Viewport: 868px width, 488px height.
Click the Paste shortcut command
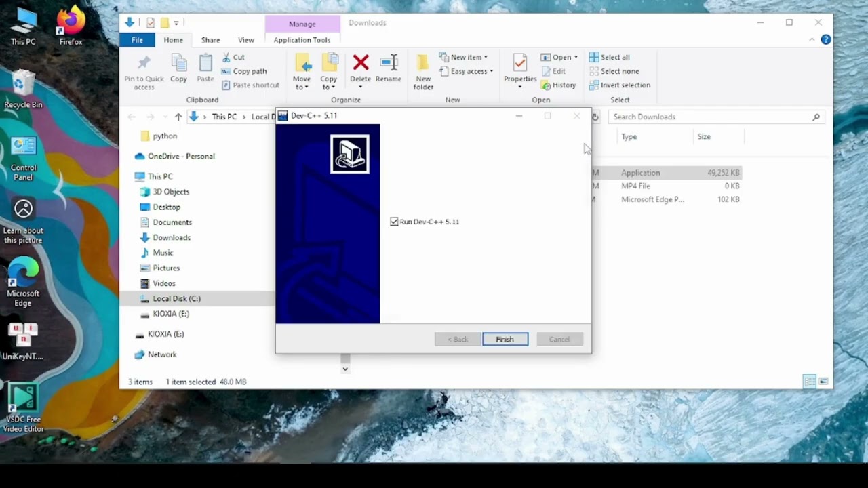250,85
